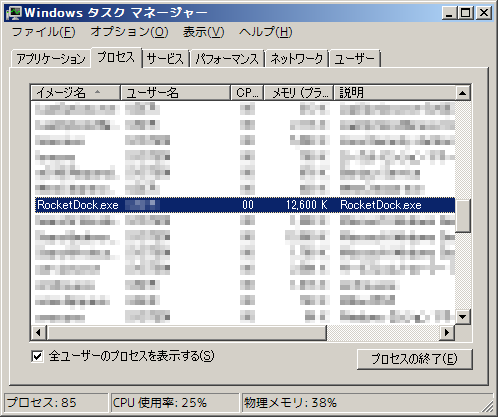Sort by the メモリ column header
Viewport: 498px width, 417px height.
click(299, 93)
